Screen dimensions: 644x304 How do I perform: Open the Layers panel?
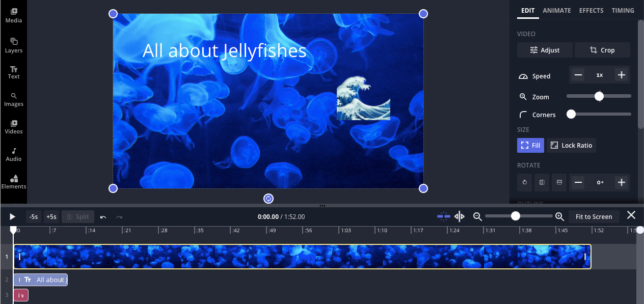(14, 45)
